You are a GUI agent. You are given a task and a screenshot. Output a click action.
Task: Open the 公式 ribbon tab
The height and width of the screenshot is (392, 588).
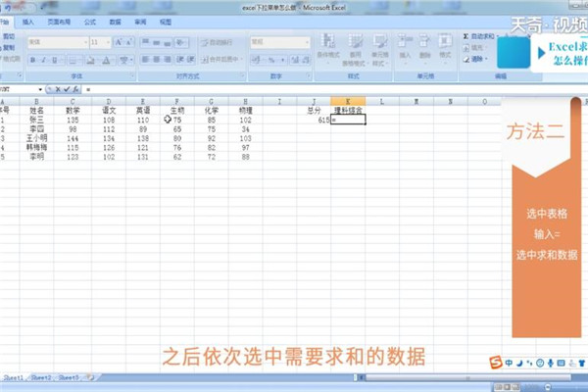coord(90,23)
